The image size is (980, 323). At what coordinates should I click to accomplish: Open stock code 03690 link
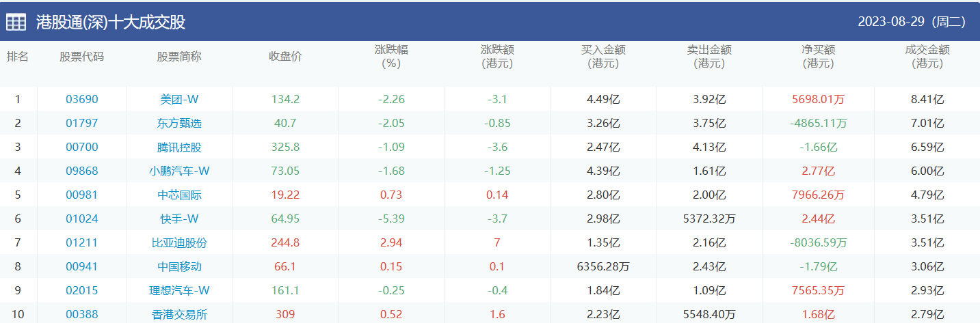pyautogui.click(x=82, y=99)
